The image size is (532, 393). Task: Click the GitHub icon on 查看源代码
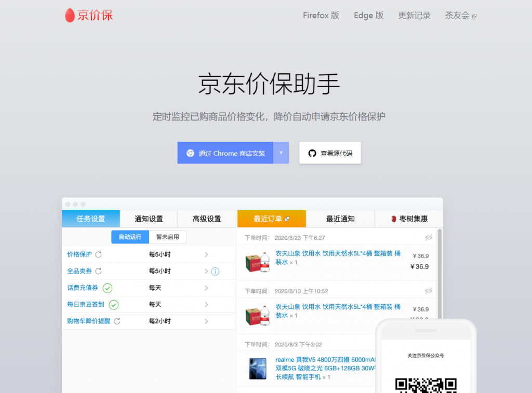[x=312, y=153]
